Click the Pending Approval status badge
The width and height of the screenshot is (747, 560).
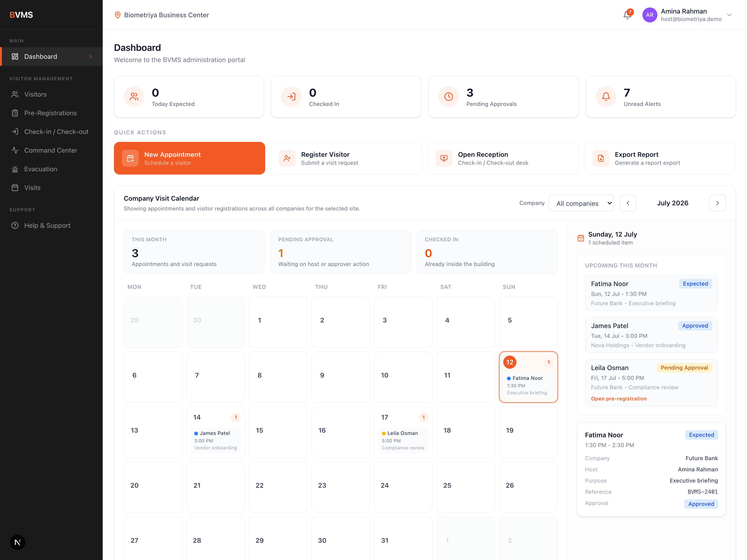pos(684,368)
